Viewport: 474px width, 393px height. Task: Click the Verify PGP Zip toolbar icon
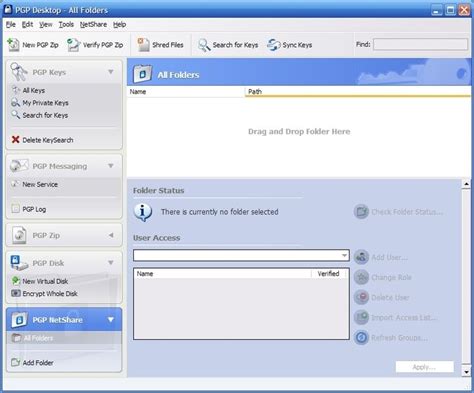coord(73,45)
